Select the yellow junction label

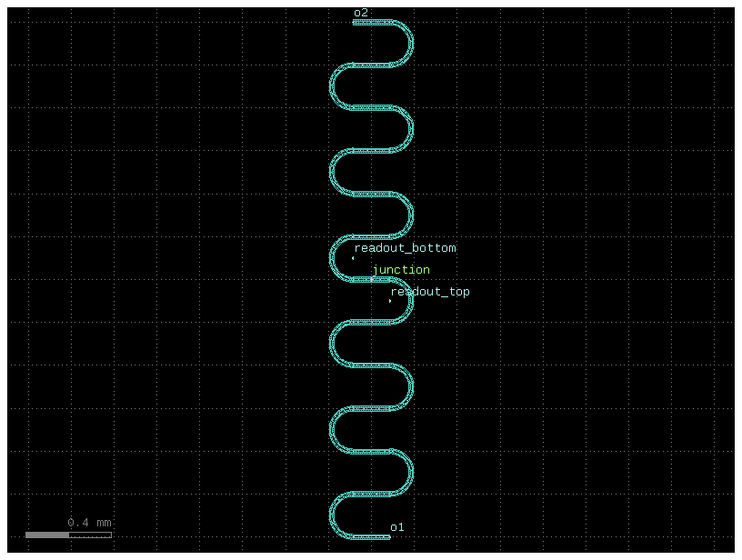point(401,270)
